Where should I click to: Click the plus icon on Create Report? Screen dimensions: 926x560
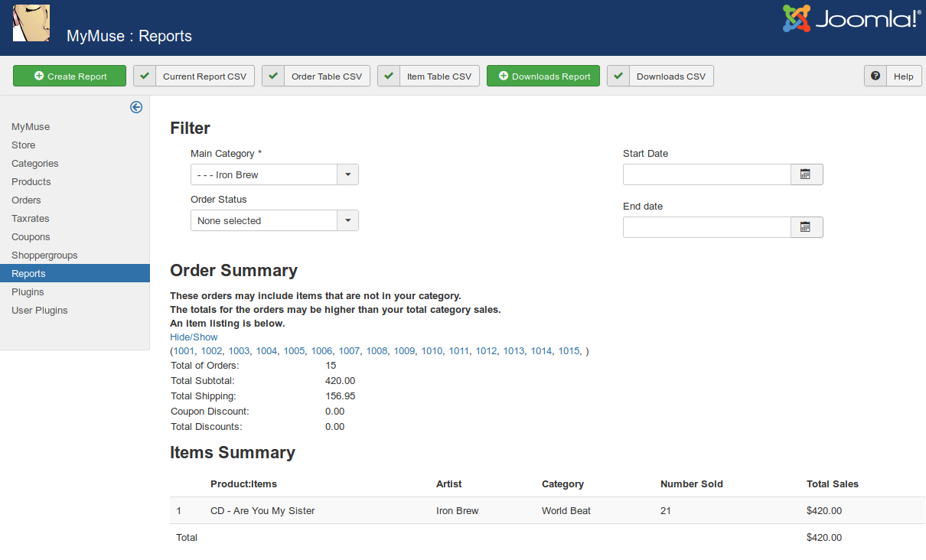(39, 76)
